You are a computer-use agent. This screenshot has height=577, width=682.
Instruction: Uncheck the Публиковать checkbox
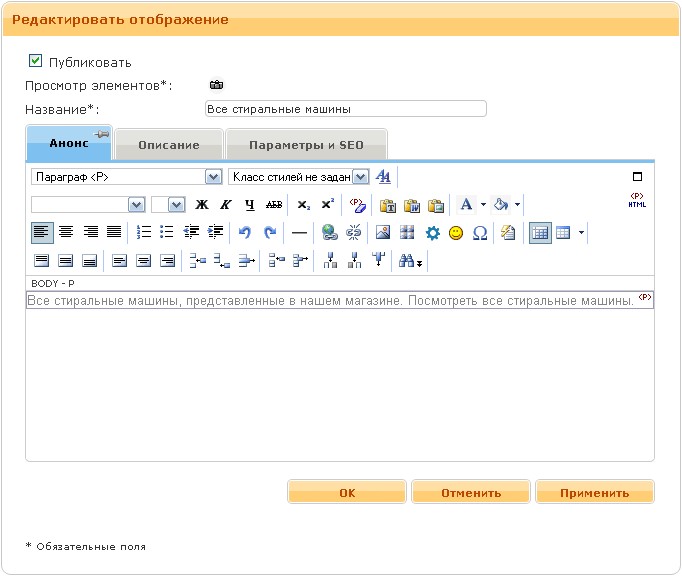(36, 61)
